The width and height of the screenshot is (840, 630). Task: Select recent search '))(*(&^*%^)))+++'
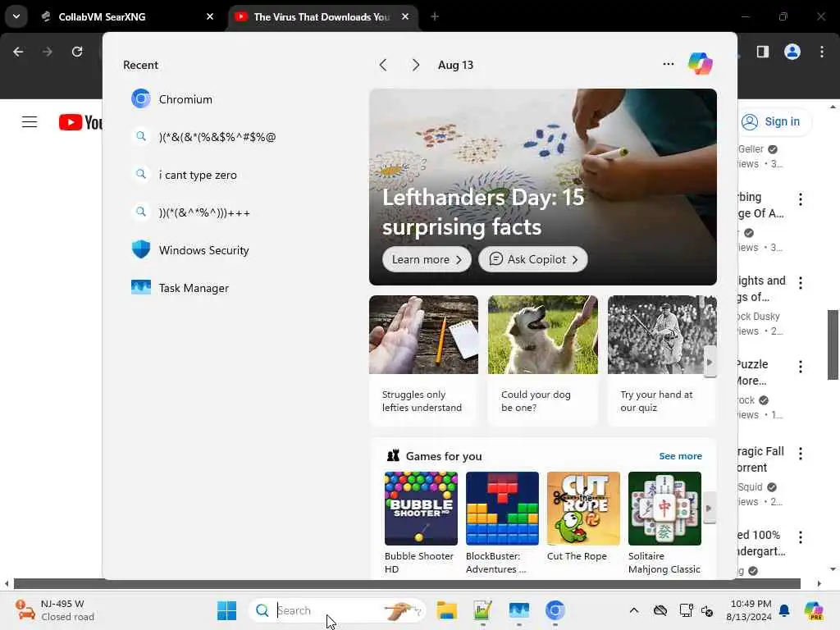coord(204,212)
